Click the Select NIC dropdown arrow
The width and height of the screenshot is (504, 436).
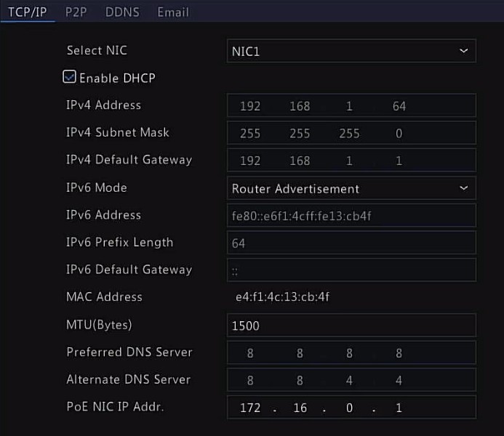(x=464, y=51)
